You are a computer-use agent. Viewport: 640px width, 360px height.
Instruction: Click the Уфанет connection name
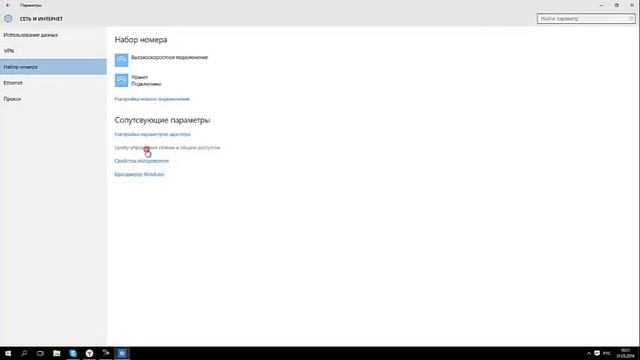tap(140, 77)
